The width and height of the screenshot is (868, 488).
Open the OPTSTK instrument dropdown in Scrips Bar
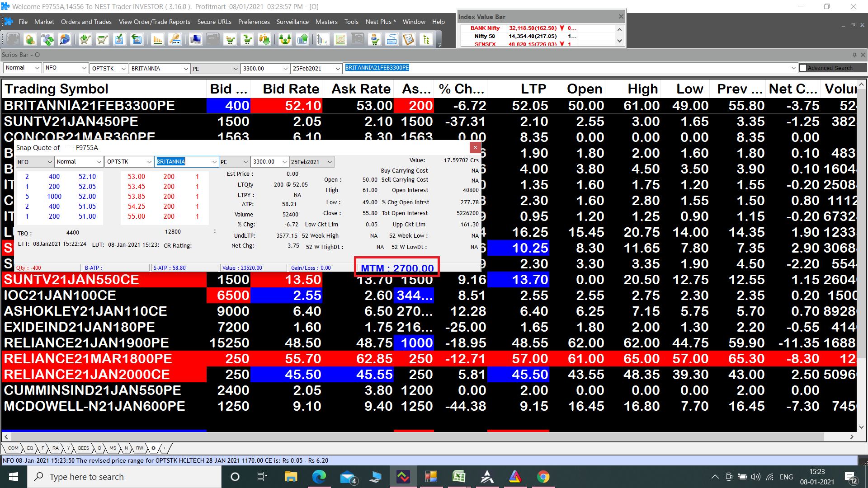[123, 68]
